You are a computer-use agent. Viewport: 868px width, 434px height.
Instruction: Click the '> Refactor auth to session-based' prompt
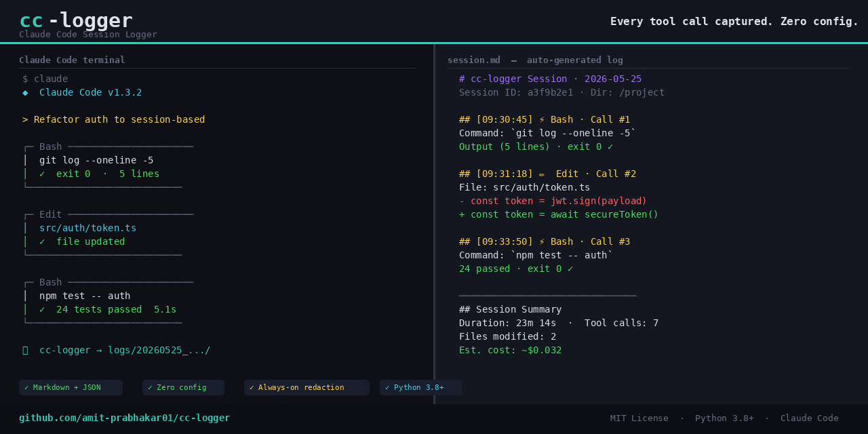coord(113,120)
